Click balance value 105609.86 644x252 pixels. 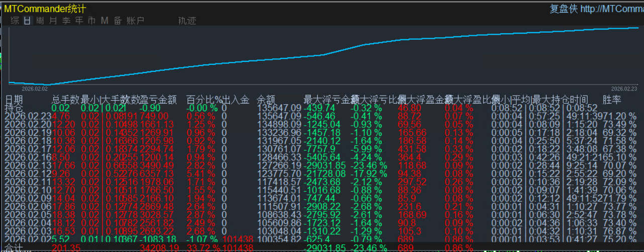(x=279, y=222)
